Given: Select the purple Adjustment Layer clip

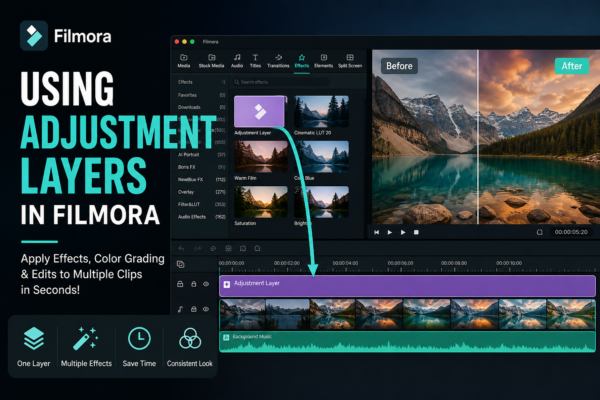Looking at the screenshot, I should point(407,286).
